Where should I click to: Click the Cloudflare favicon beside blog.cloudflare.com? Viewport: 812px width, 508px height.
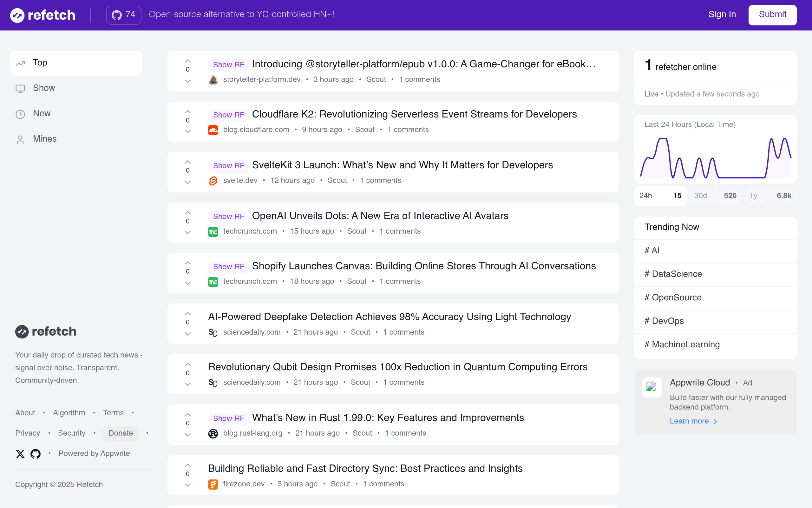pos(213,130)
